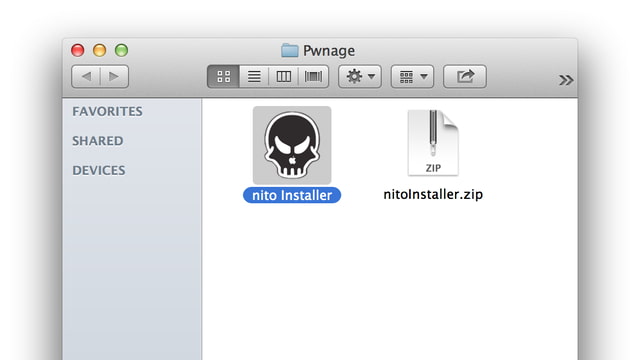640x360 pixels.
Task: Show hidden toolbar items with double chevron
Action: point(566,80)
